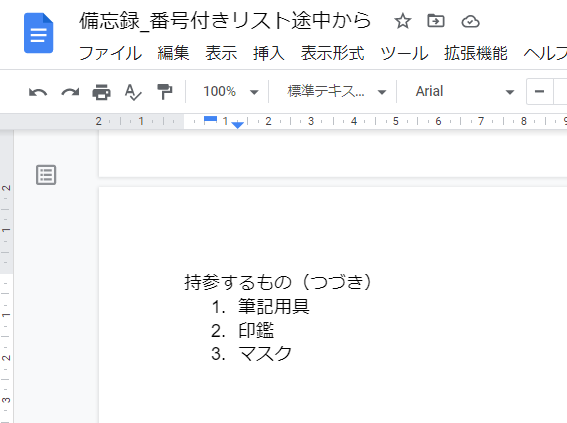Redo the last action
The width and height of the screenshot is (567, 423).
70,92
